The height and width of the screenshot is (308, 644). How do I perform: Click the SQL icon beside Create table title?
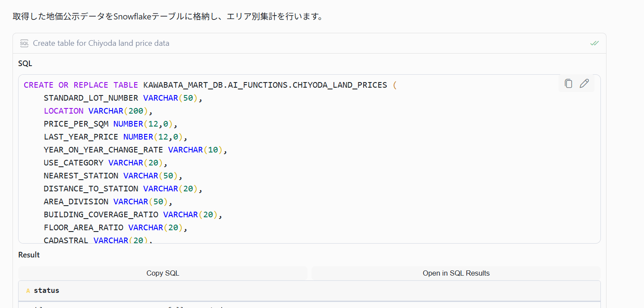coord(24,43)
